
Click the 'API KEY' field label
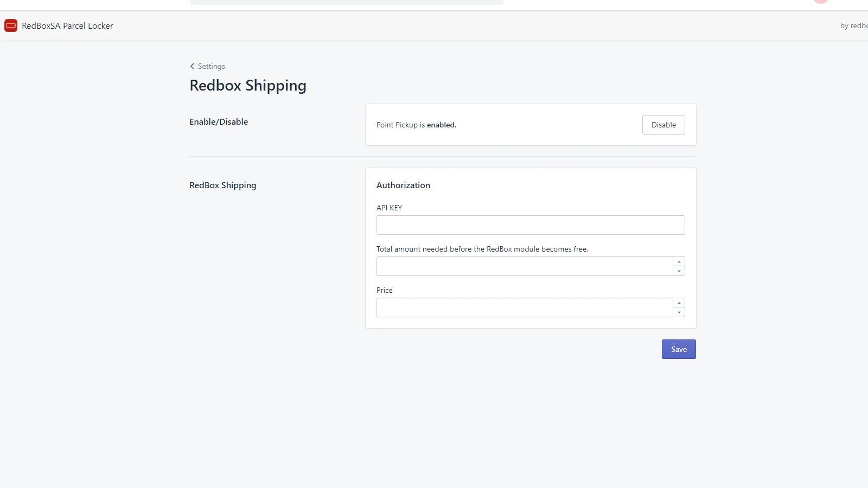389,208
